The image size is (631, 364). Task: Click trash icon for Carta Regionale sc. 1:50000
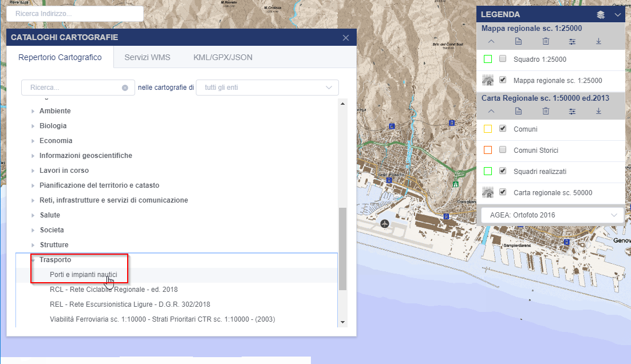(546, 111)
